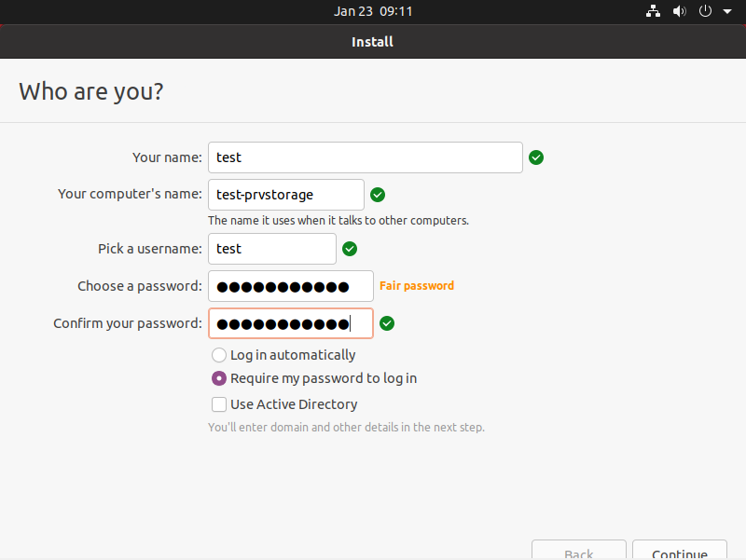Enable automatic login

[x=218, y=355]
